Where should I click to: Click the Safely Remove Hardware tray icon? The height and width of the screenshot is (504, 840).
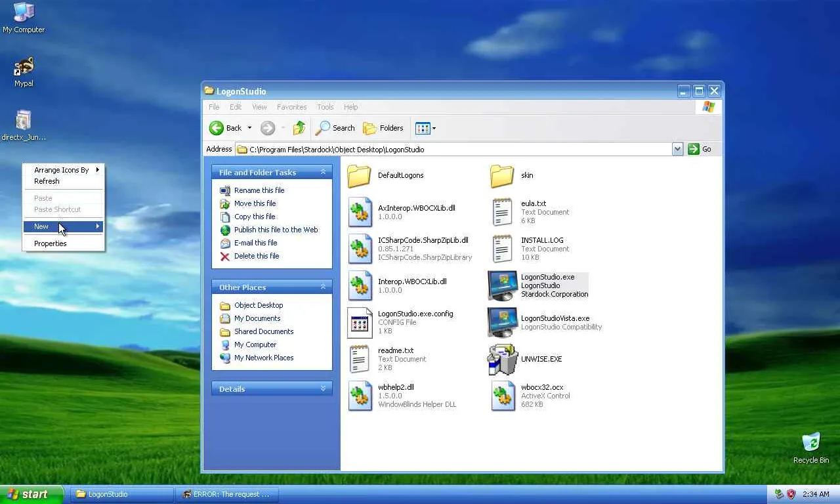click(x=779, y=494)
